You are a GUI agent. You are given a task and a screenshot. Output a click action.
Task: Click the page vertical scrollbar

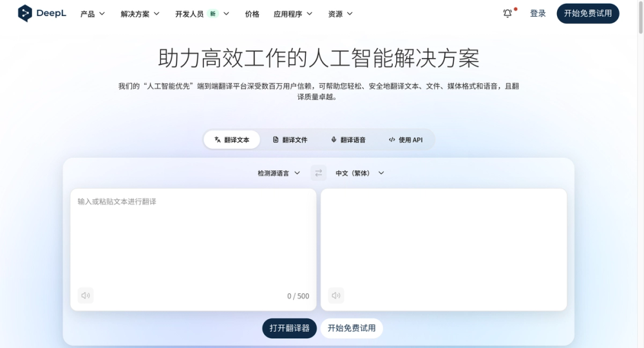click(x=641, y=17)
